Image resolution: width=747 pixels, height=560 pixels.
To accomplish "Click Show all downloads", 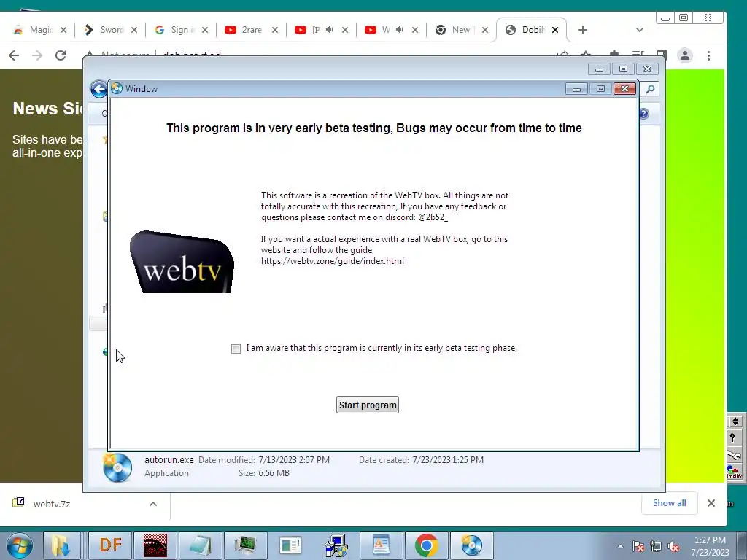I will pos(670,503).
